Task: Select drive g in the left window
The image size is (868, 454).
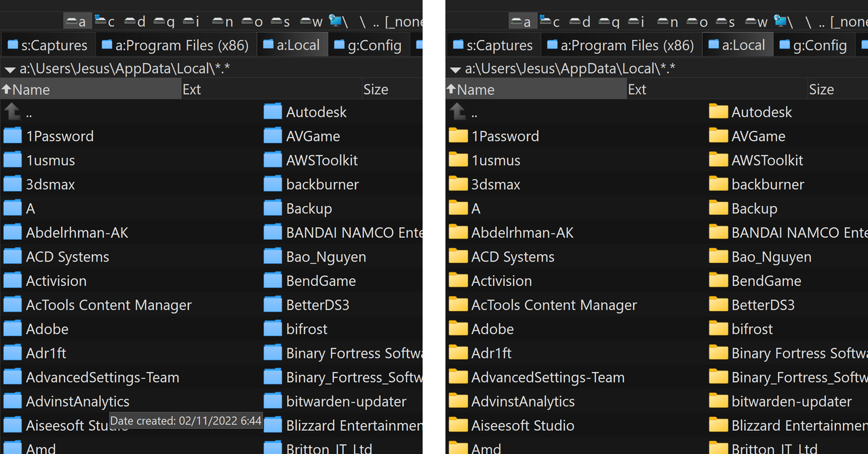Action: (163, 22)
